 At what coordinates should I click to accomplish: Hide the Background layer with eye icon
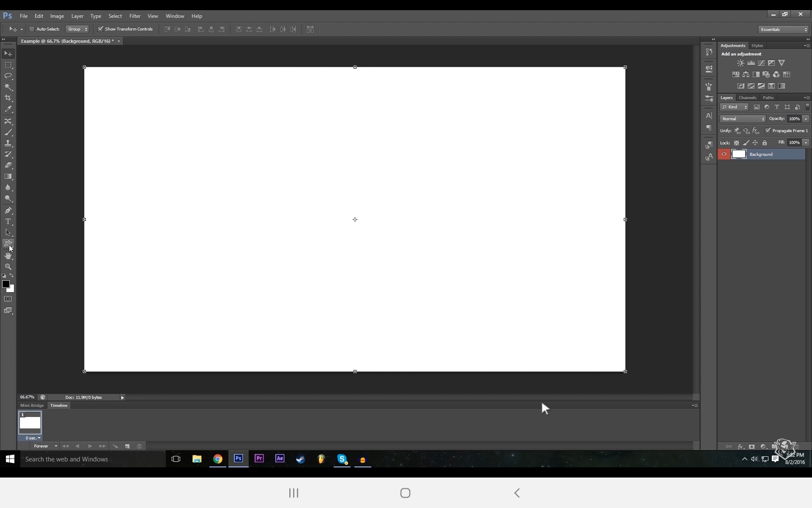pos(724,154)
